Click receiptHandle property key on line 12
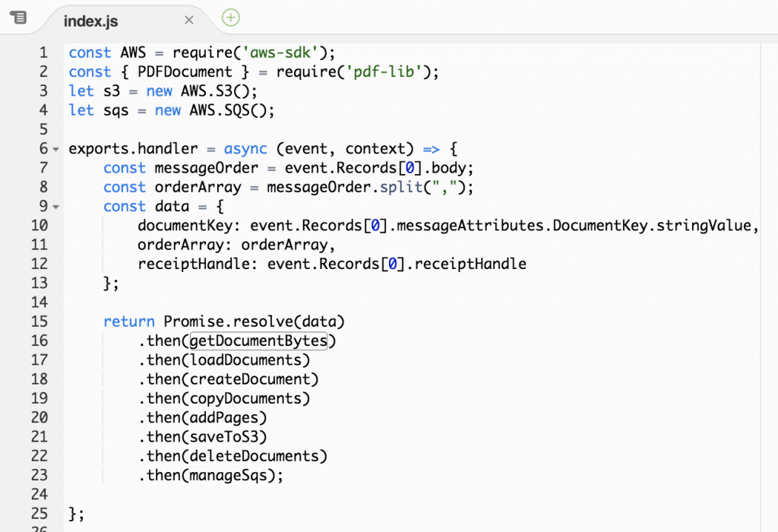Image resolution: width=778 pixels, height=532 pixels. click(x=194, y=264)
